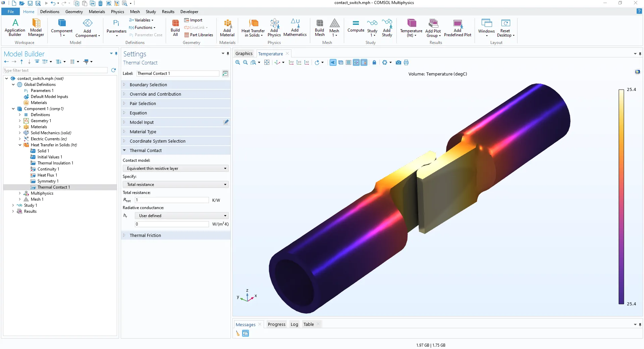Click the File menu button
This screenshot has width=644, height=349.
pos(11,12)
